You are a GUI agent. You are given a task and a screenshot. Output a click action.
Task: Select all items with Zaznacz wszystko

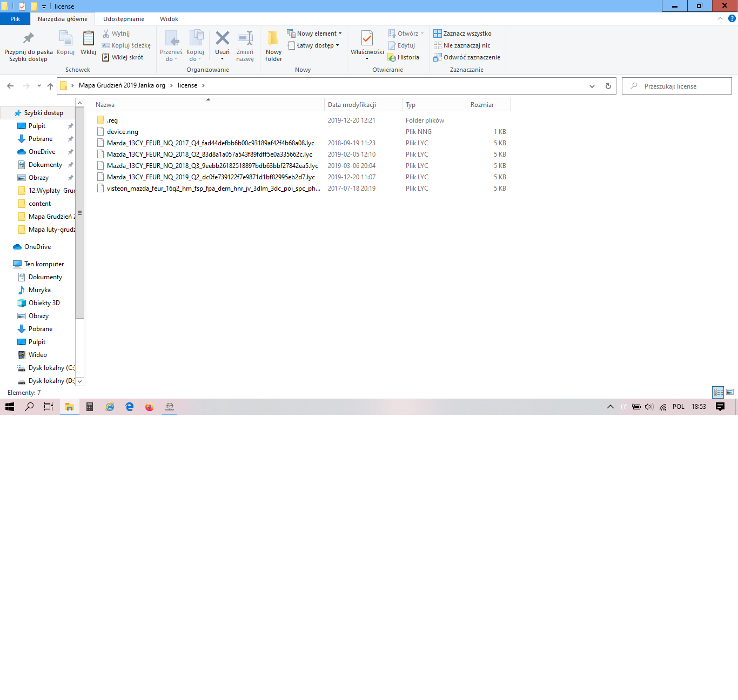462,33
